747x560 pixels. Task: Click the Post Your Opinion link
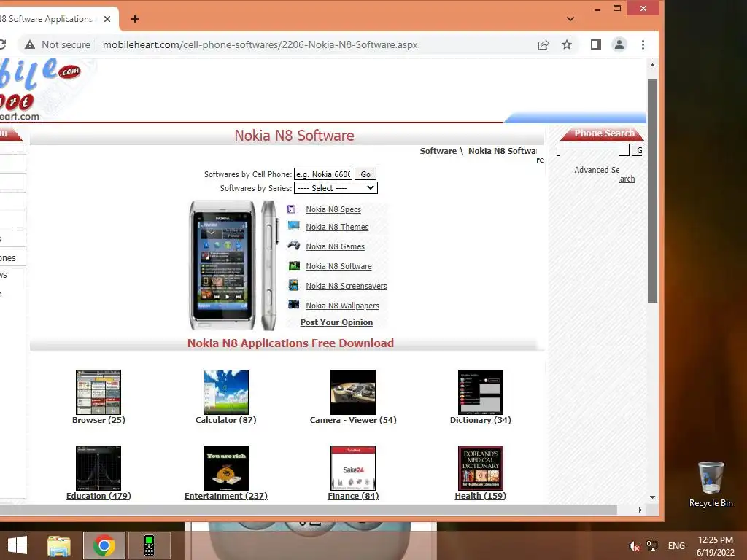pyautogui.click(x=337, y=322)
